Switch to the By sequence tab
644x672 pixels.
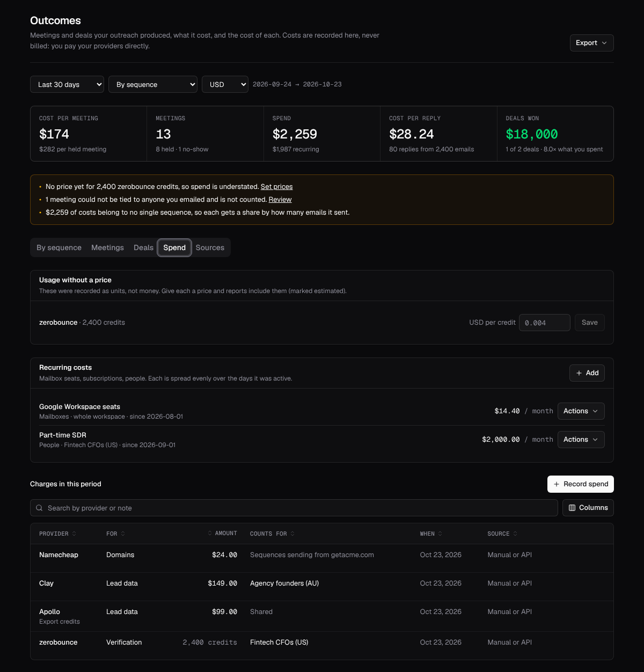59,247
